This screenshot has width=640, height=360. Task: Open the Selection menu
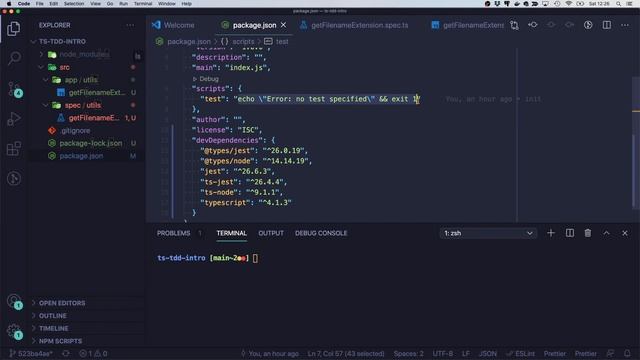tap(74, 4)
